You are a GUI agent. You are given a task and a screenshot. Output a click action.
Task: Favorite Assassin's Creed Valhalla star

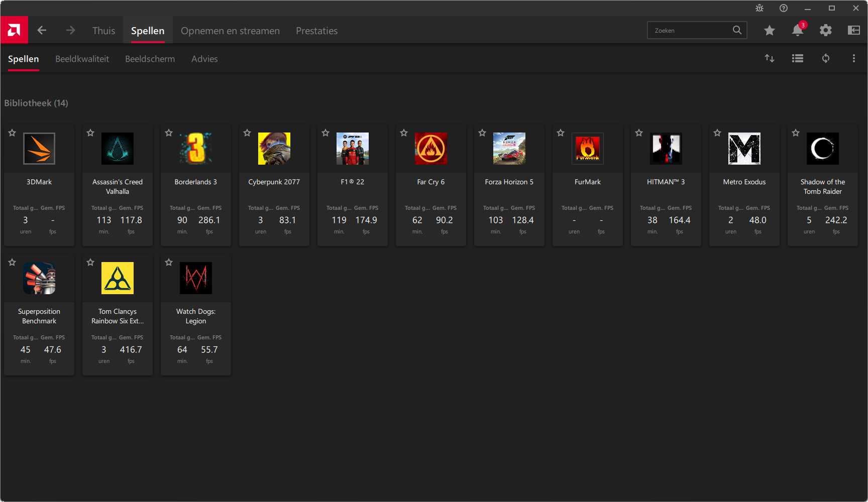pos(90,133)
